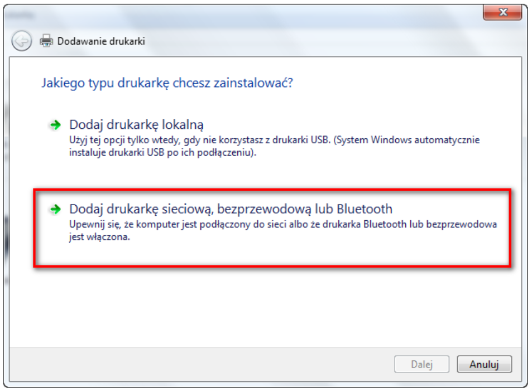Viewport: 532px width, 392px height.
Task: Click green arrow beside network printer option
Action: pos(55,210)
